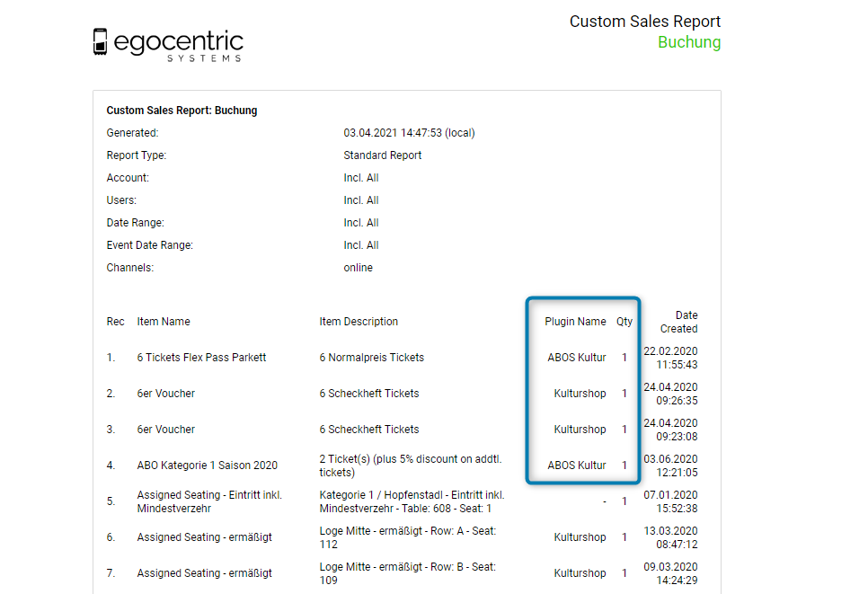The width and height of the screenshot is (868, 594).
Task: Select ABO Kategorie 1 Saison 2020 item
Action: coord(207,465)
